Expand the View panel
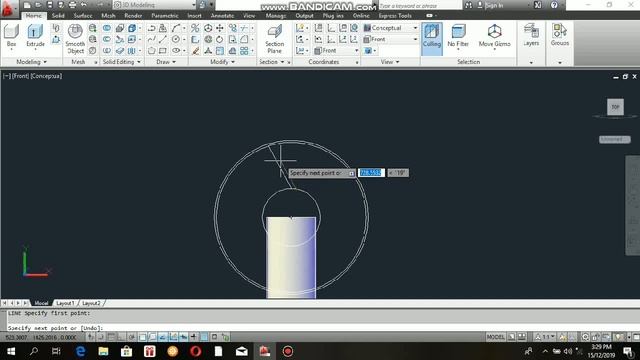This screenshot has height=360, width=640. pos(390,62)
